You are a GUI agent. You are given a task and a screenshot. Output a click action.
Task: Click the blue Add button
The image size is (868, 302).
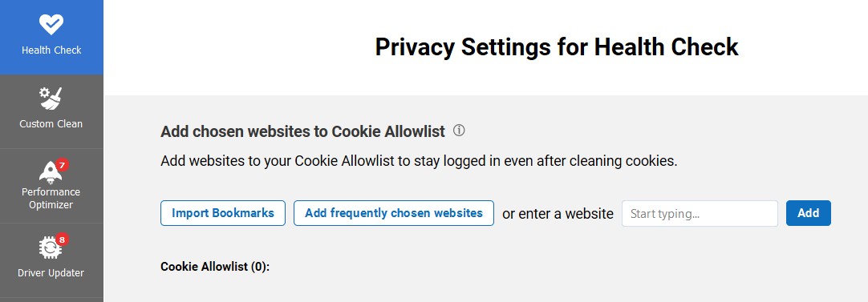tap(808, 213)
